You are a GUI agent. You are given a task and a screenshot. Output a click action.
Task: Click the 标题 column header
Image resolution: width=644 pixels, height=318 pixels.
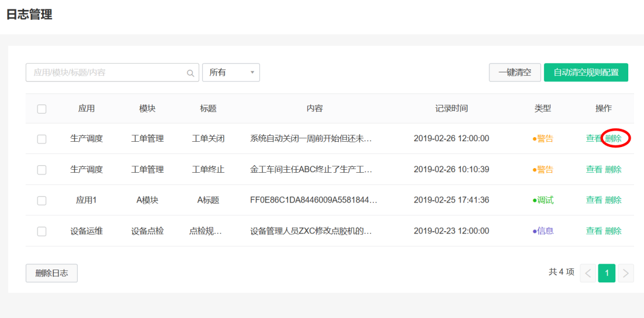coord(208,109)
